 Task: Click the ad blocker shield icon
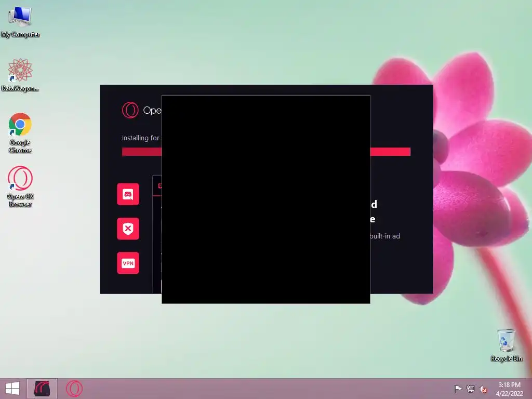[x=128, y=229]
